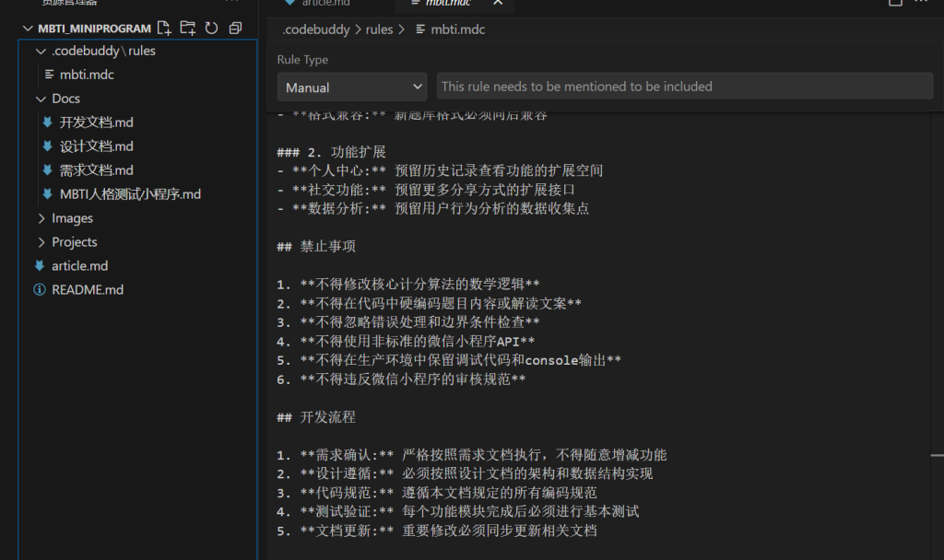Viewport: 944px width, 560px height.
Task: Collapse the .codebuddy\rules folder
Action: (103, 51)
